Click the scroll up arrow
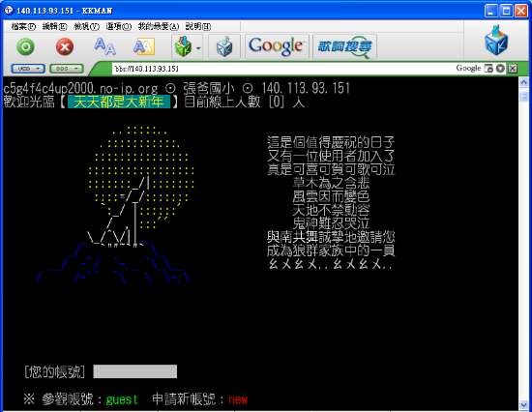The image size is (532, 412). click(523, 82)
